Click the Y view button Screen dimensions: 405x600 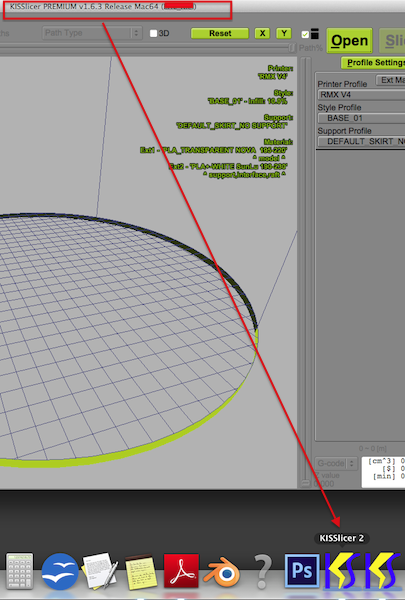pyautogui.click(x=284, y=33)
